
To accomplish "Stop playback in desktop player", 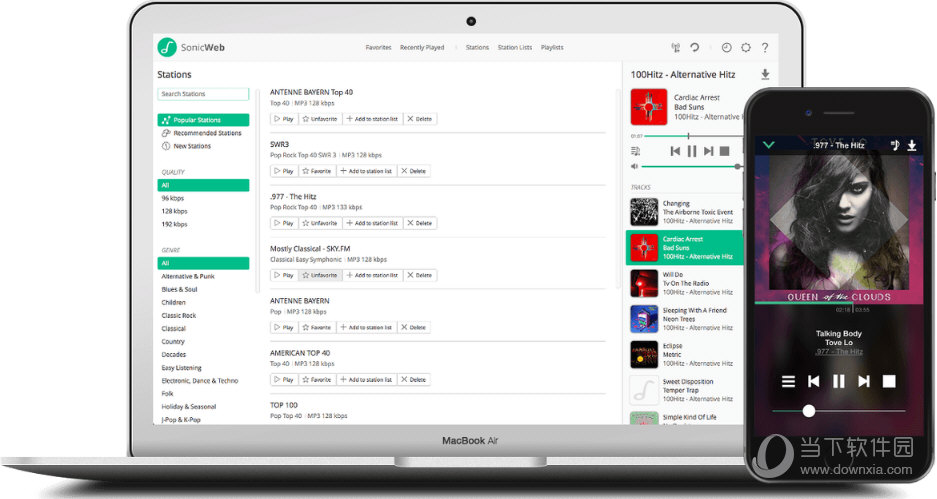I will (725, 151).
